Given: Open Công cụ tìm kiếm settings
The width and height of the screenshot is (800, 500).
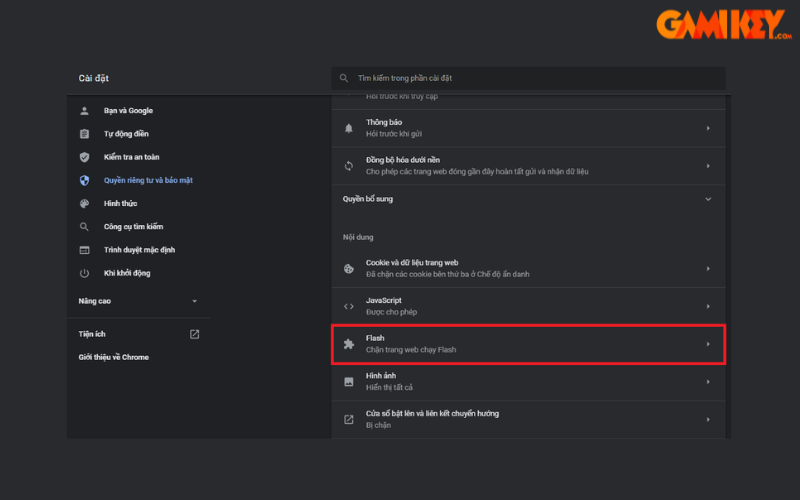Looking at the screenshot, I should coord(133,227).
